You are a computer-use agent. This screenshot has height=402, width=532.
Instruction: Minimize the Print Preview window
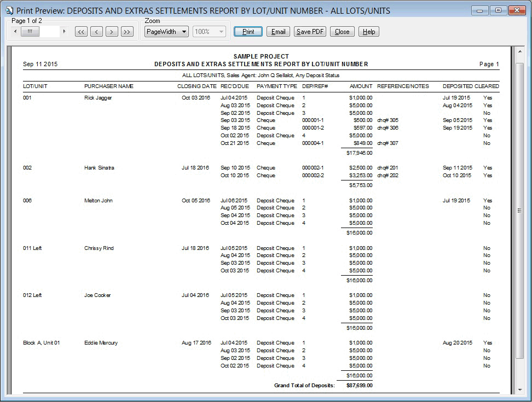coord(480,10)
